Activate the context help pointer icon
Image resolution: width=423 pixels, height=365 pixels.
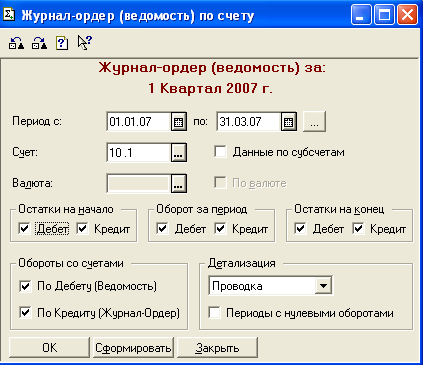(85, 43)
